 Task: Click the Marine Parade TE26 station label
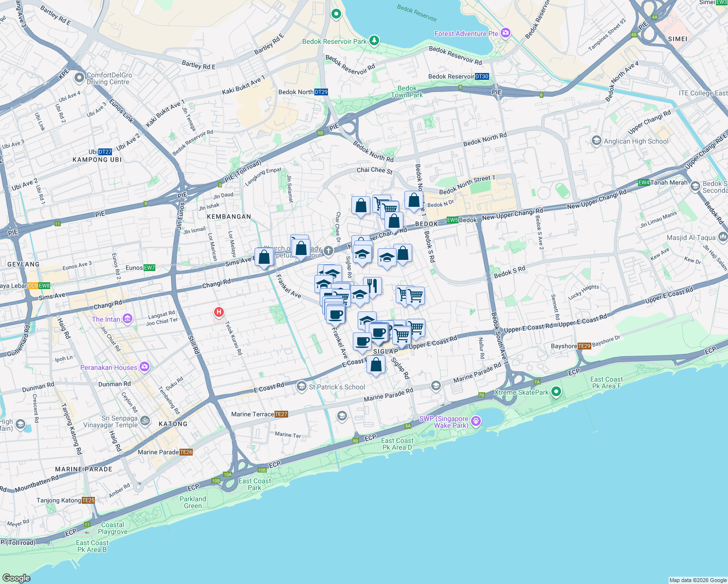165,452
